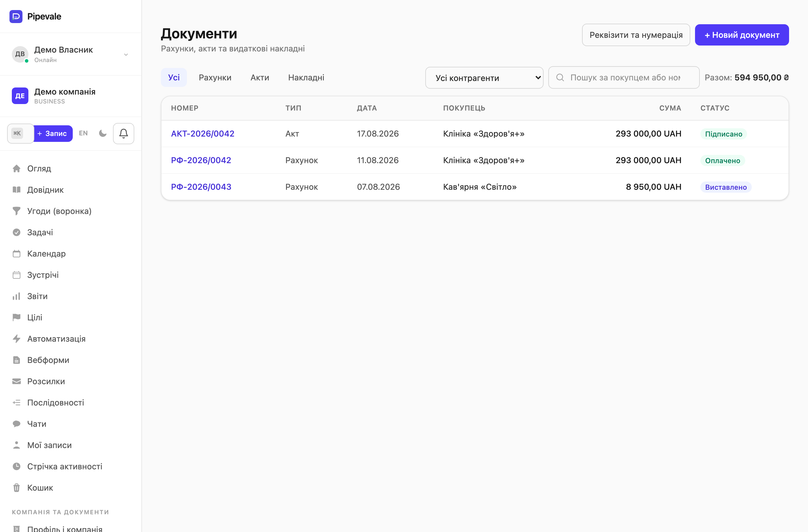Click the Демо компанія workspace name
The height and width of the screenshot is (532, 808).
click(65, 92)
